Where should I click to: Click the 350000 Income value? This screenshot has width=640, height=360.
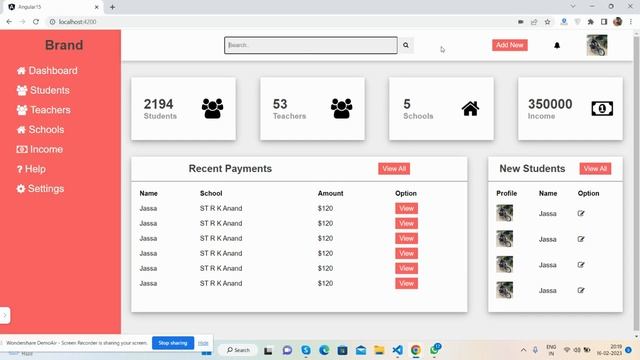point(550,104)
